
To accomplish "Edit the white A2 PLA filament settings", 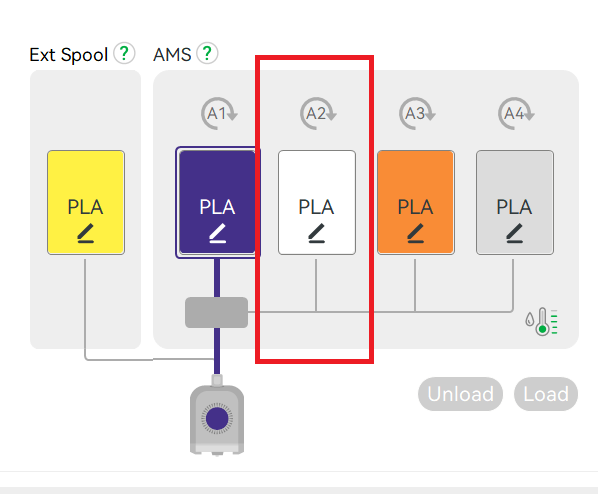I will point(317,233).
